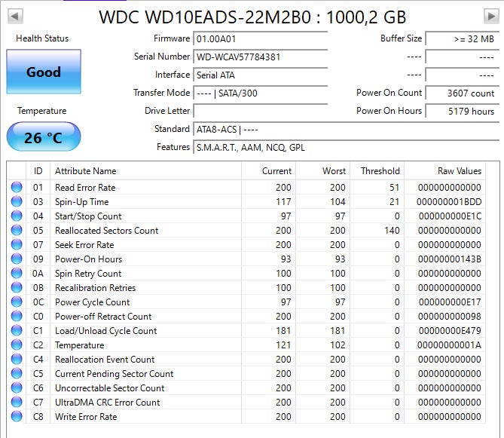The width and height of the screenshot is (504, 438).
Task: Select the Current Pending Sector Count name
Action: [114, 374]
